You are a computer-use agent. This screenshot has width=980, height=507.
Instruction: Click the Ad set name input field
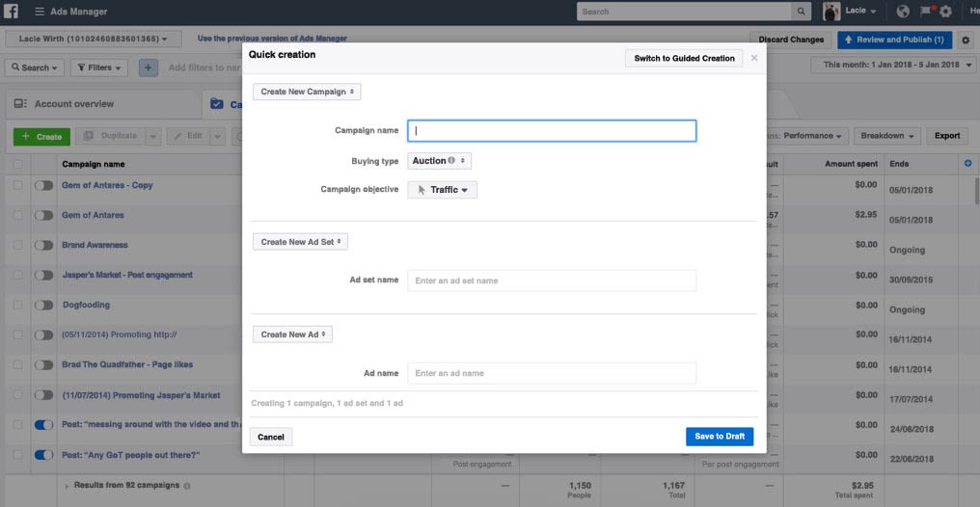click(x=552, y=280)
